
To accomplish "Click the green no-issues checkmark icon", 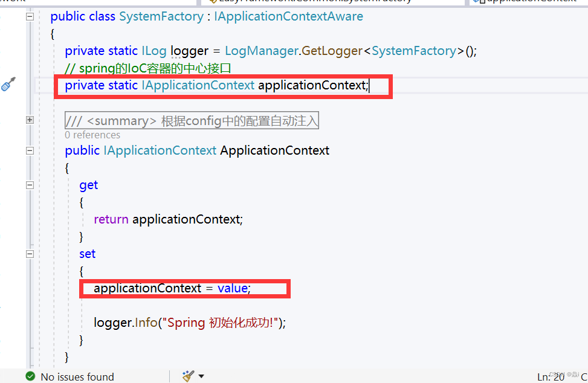I will tap(30, 376).
